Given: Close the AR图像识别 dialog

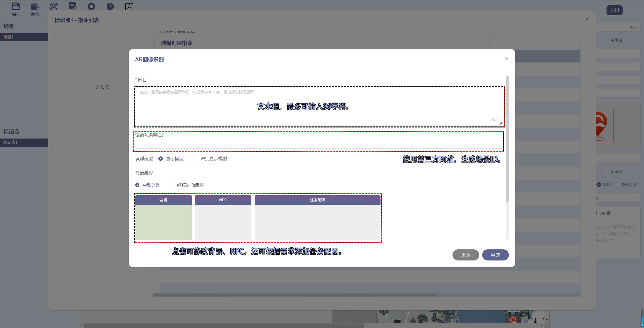Looking at the screenshot, I should click(x=506, y=58).
